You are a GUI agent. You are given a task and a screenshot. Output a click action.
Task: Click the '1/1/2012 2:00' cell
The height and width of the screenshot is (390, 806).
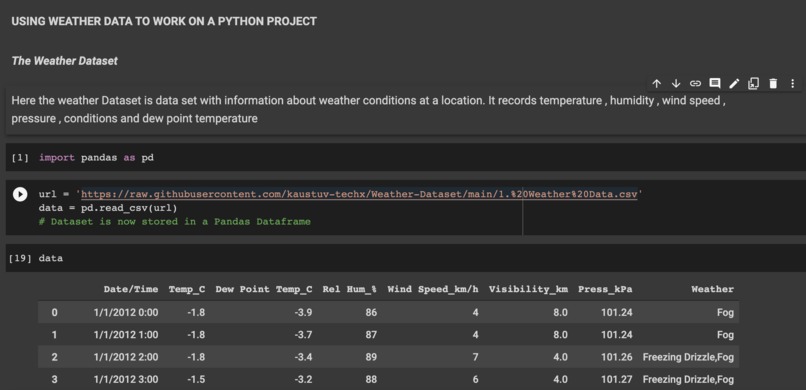pyautogui.click(x=125, y=357)
